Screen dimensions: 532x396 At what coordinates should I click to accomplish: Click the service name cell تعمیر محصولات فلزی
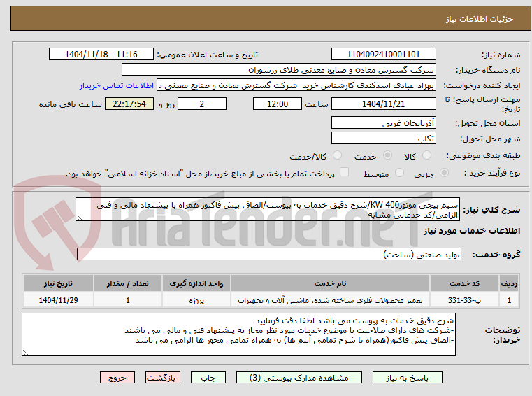[330, 300]
